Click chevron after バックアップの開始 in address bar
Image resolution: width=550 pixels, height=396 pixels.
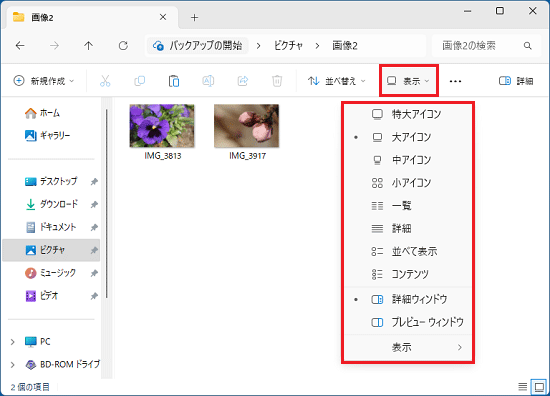(x=259, y=46)
